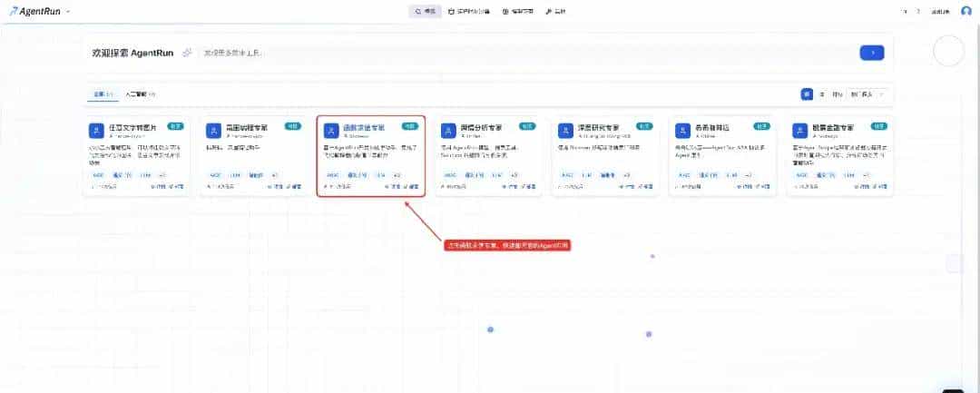Switch to list view
Image resolution: width=980 pixels, height=393 pixels.
pos(822,94)
